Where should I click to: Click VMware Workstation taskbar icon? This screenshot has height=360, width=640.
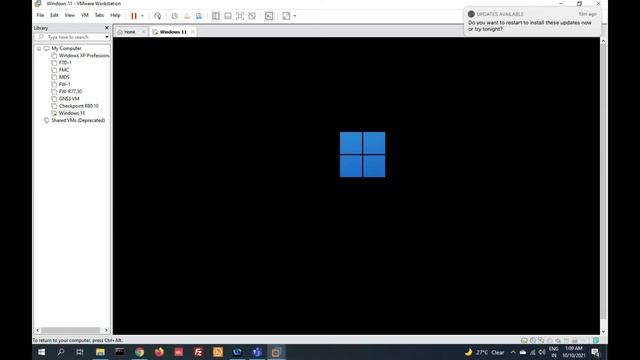tap(276, 352)
